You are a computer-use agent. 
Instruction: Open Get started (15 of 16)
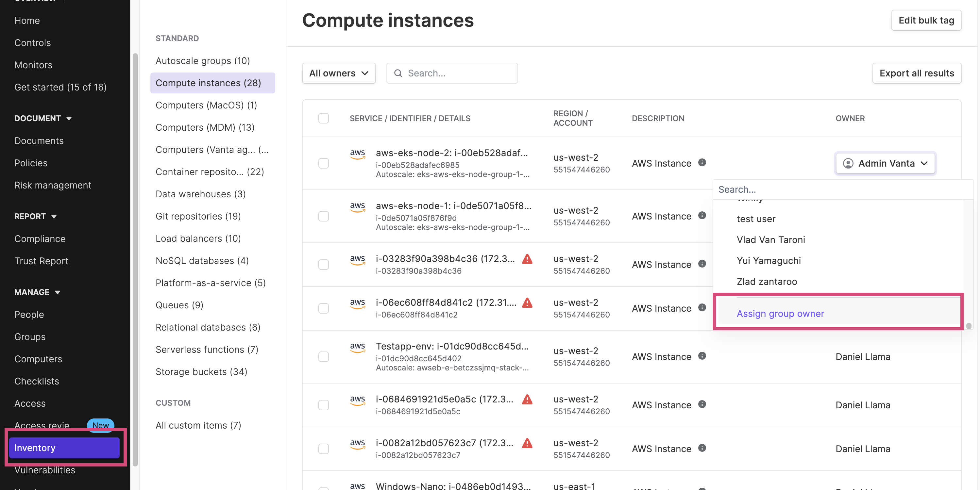pos(60,87)
